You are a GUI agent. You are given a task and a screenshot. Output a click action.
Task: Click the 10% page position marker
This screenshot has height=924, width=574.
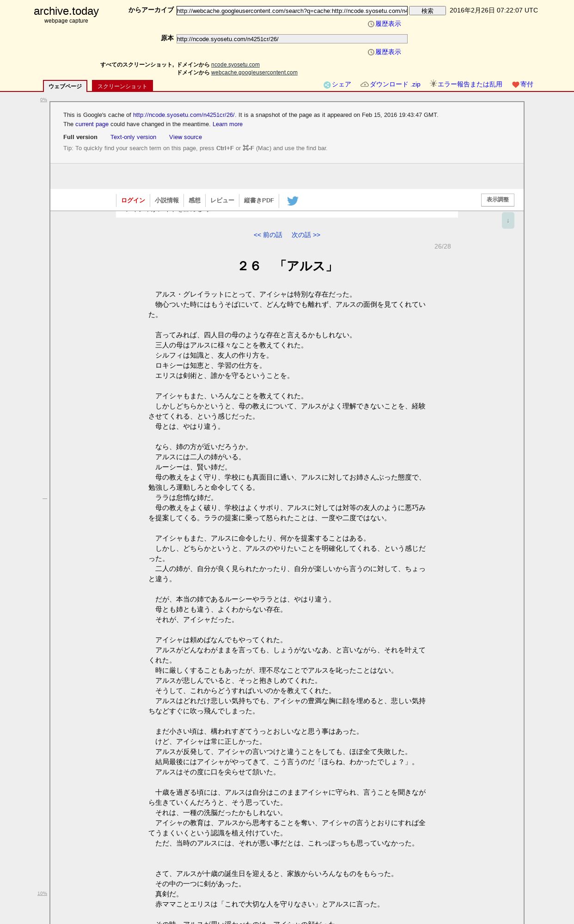tap(42, 894)
